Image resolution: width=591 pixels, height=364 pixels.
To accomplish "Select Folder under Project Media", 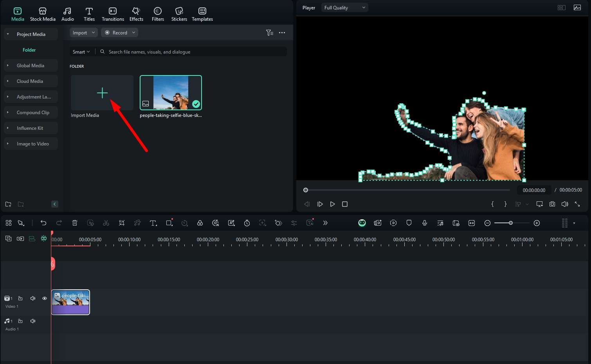I will tap(29, 50).
